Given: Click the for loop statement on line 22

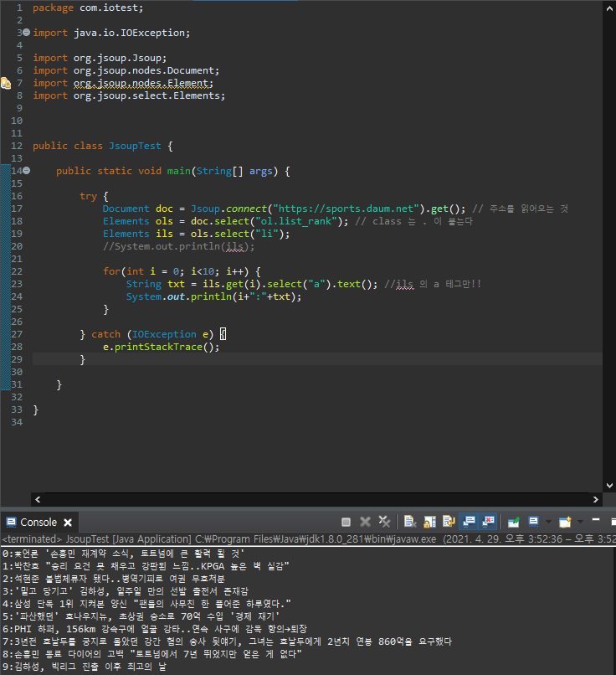Looking at the screenshot, I should click(182, 271).
